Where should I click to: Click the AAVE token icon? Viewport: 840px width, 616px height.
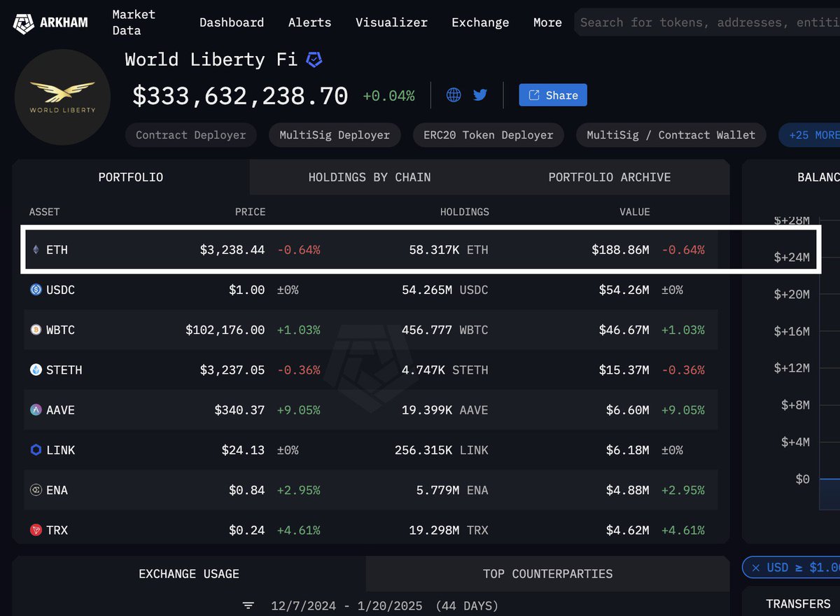pyautogui.click(x=36, y=410)
